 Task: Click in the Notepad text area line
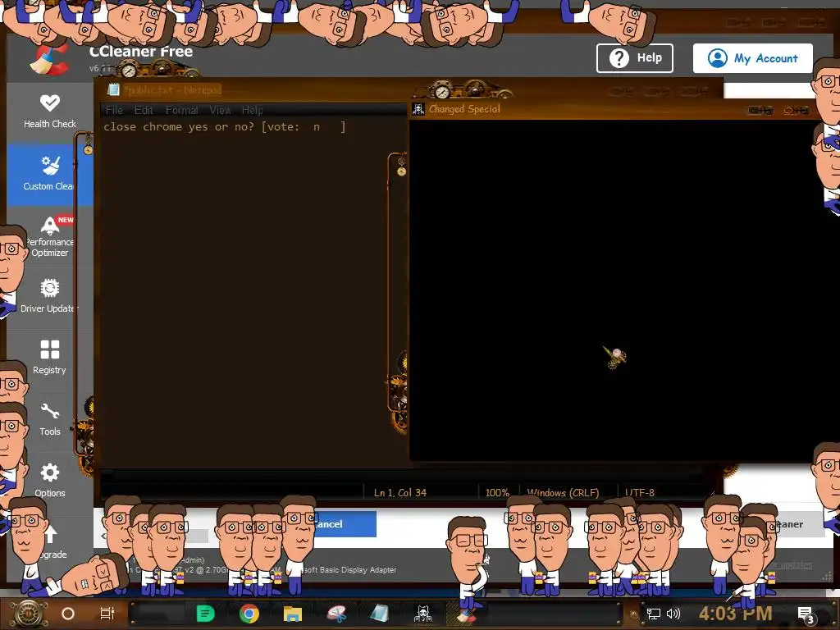[225, 127]
